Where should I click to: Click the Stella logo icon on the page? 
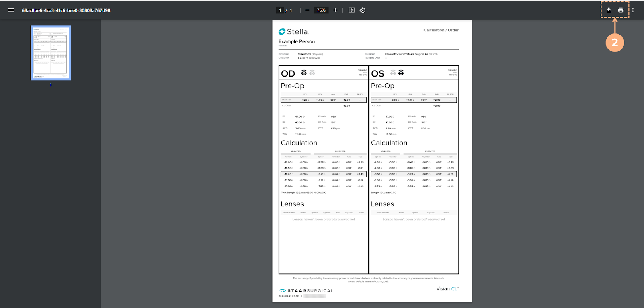282,32
